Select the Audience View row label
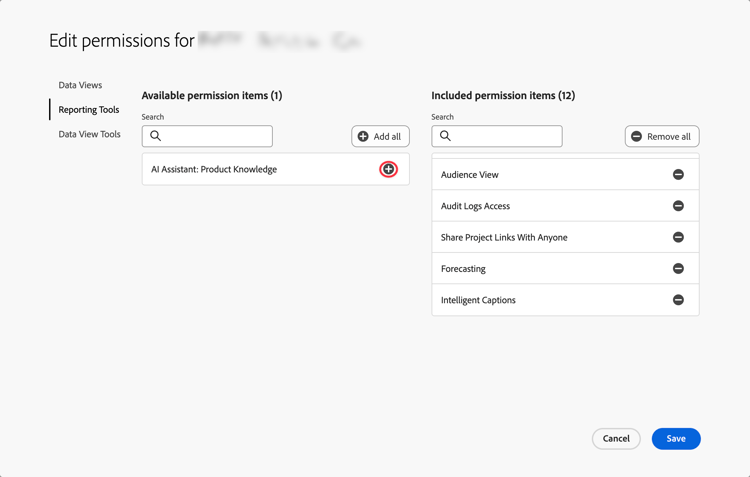The image size is (750, 477). tap(469, 175)
